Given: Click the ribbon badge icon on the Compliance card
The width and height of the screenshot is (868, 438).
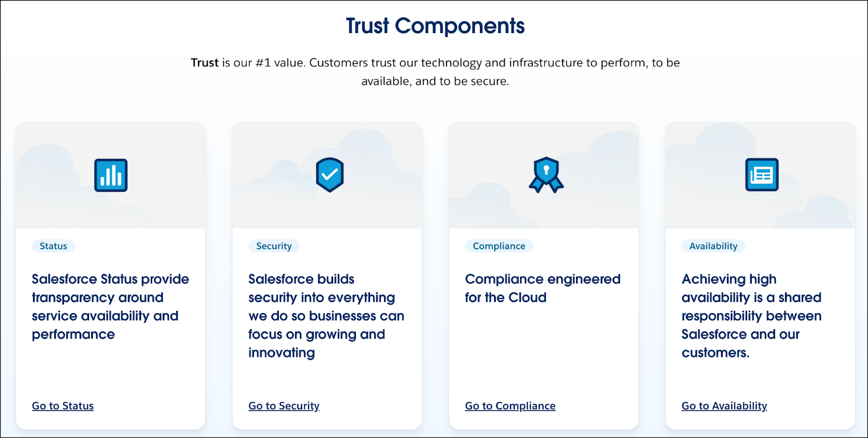Looking at the screenshot, I should click(545, 175).
